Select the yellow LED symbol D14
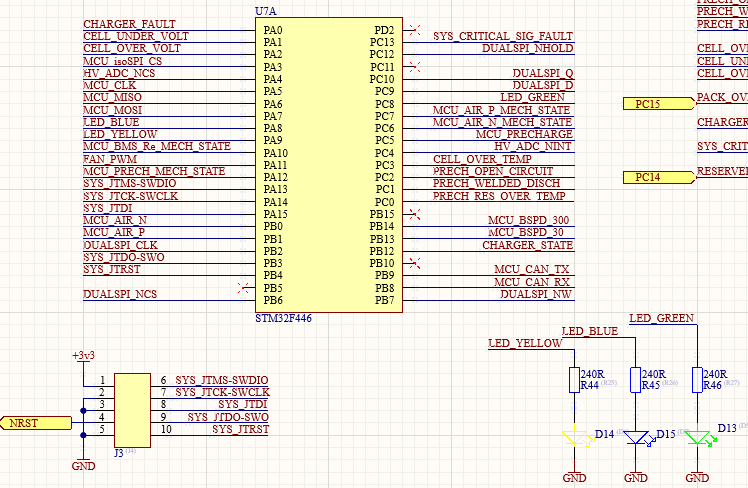Image resolution: width=748 pixels, height=488 pixels. coord(577,438)
